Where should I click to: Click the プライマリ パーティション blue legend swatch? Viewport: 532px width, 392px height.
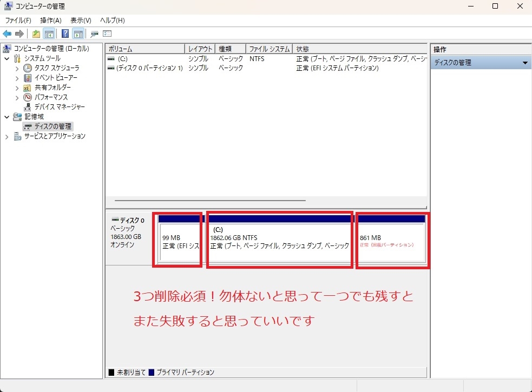coord(152,373)
